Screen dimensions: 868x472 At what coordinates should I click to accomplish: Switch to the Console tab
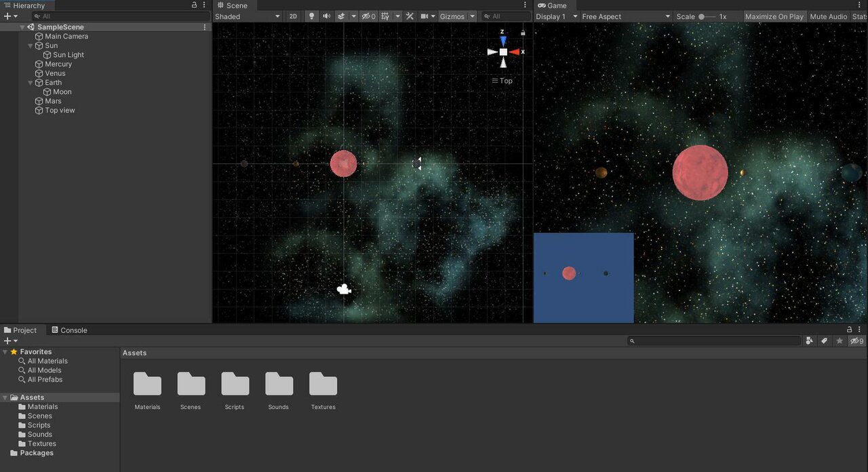(70, 330)
